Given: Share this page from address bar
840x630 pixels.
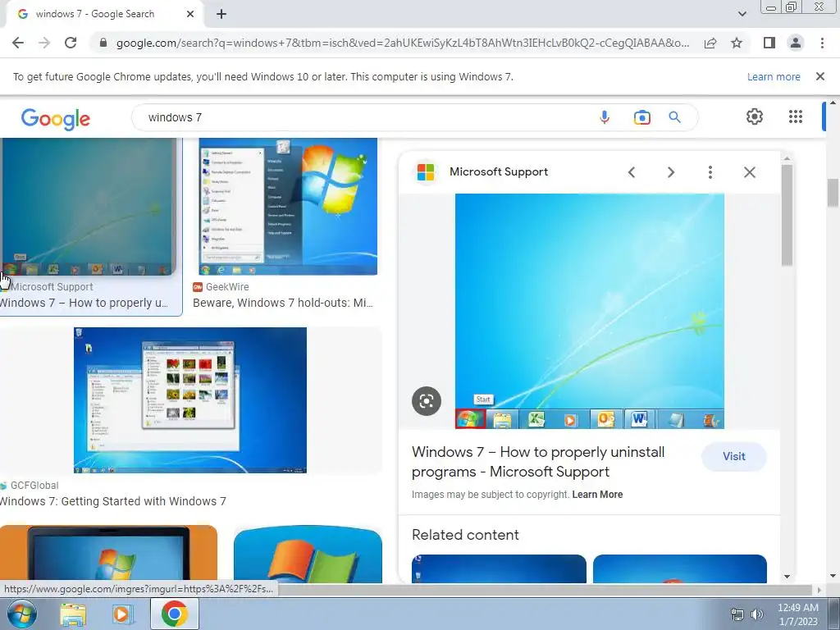Looking at the screenshot, I should coord(710,43).
